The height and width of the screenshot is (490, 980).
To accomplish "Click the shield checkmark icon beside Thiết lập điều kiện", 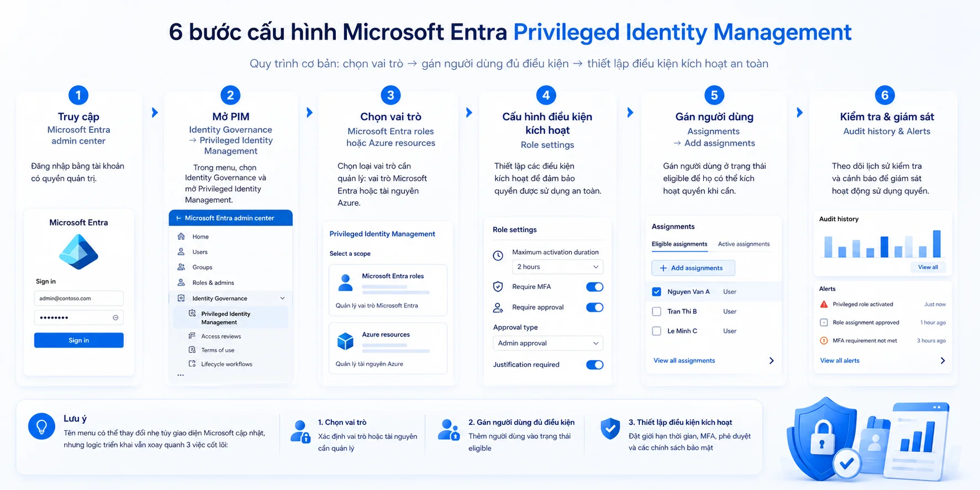I will point(610,429).
